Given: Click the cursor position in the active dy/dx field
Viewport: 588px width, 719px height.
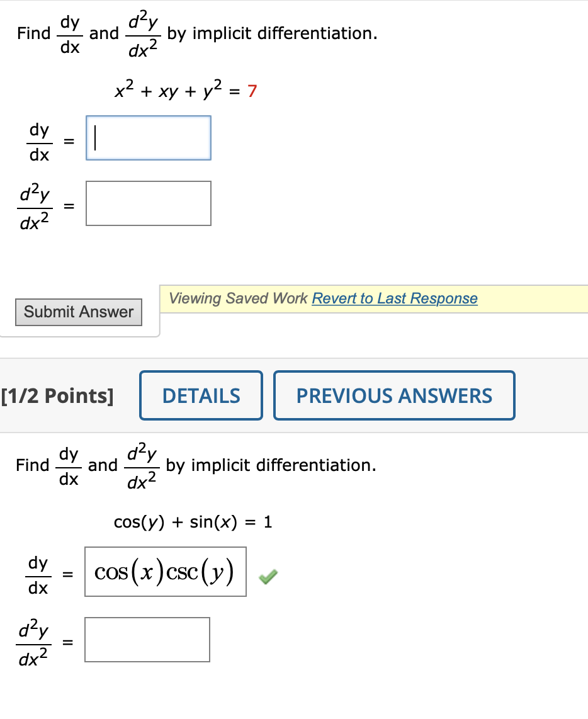Looking at the screenshot, I should [95, 137].
